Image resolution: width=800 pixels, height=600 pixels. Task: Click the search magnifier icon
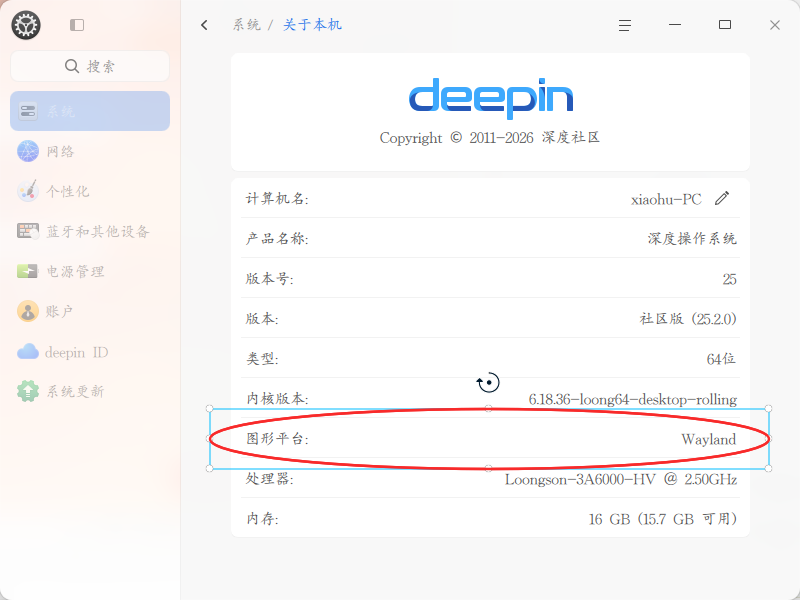click(72, 66)
